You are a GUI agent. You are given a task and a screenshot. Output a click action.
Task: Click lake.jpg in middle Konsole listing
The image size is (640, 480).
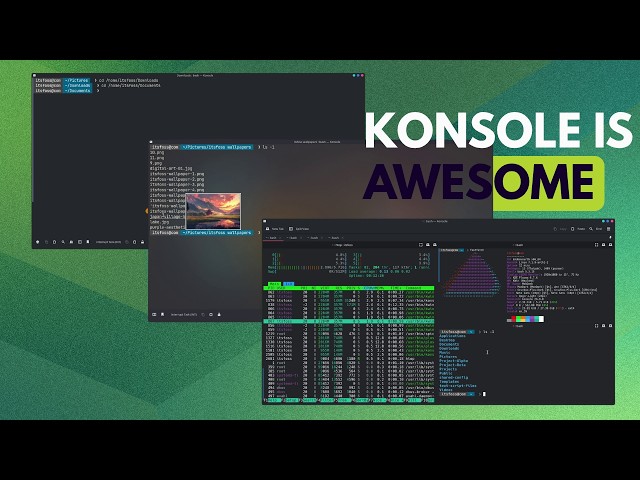point(159,222)
